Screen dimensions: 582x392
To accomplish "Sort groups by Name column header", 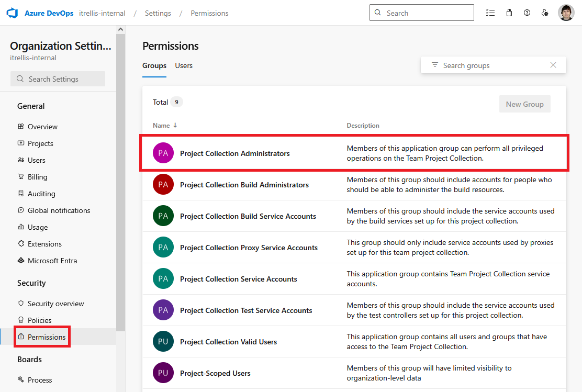I will click(165, 126).
